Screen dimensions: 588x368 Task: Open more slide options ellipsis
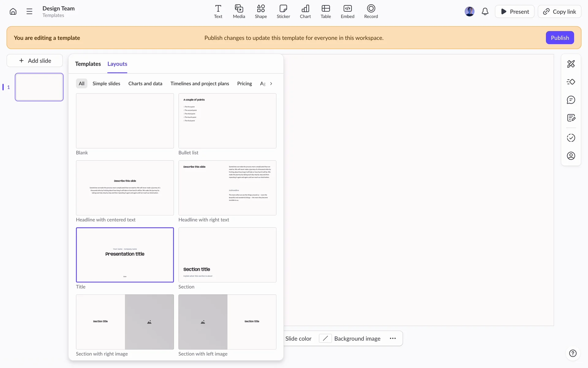point(393,338)
